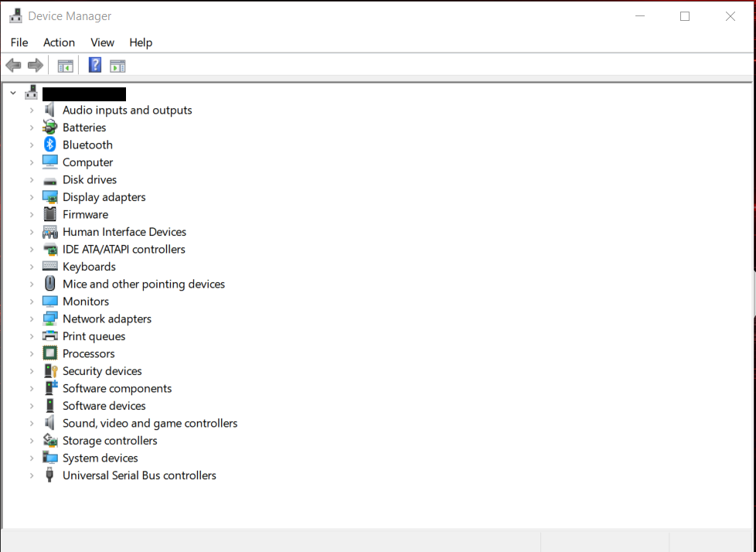Click the Batteries icon

(x=49, y=128)
